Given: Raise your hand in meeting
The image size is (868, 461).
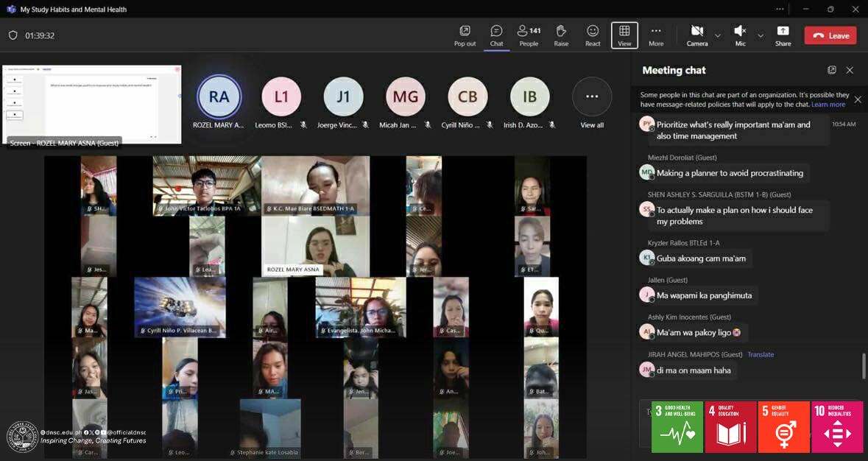Looking at the screenshot, I should click(x=561, y=35).
